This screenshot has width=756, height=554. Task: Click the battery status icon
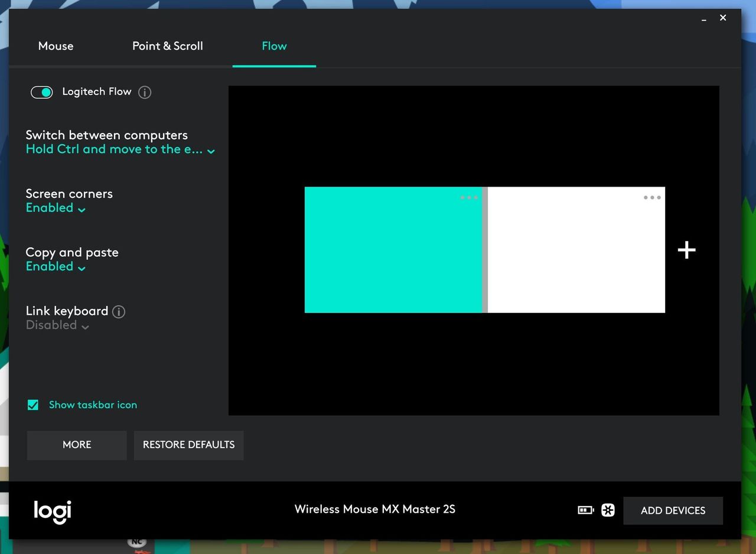(585, 510)
